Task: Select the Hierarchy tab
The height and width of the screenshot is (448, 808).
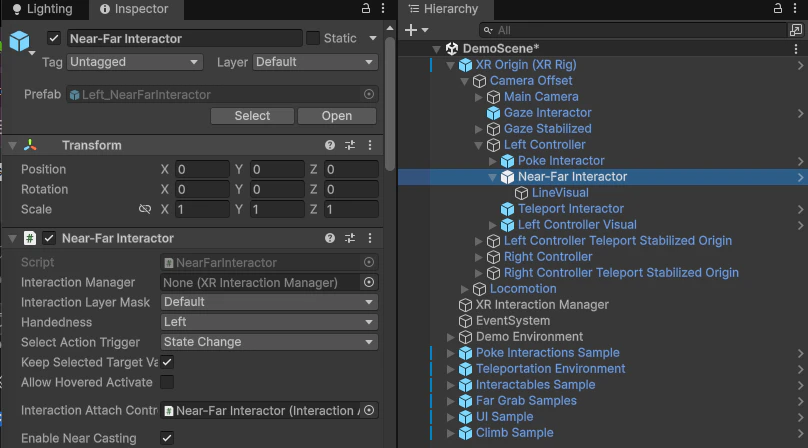Action: click(x=444, y=9)
